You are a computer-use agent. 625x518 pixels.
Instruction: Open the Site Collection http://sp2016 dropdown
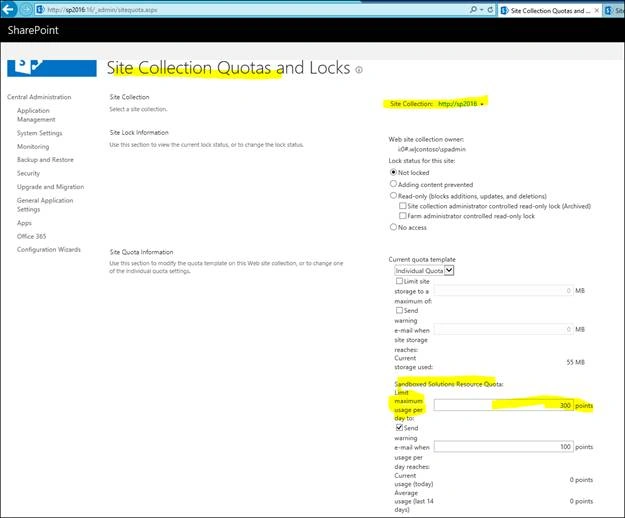click(437, 104)
